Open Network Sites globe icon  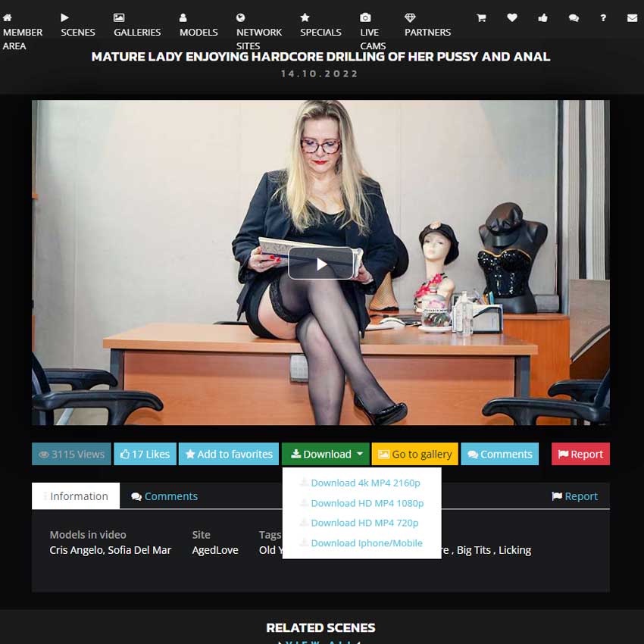click(x=240, y=17)
